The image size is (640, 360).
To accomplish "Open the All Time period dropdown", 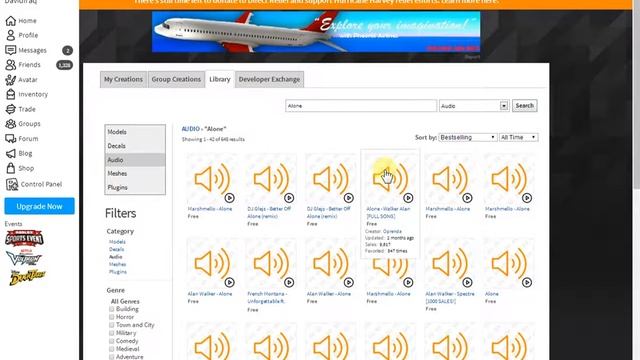I will 518,138.
